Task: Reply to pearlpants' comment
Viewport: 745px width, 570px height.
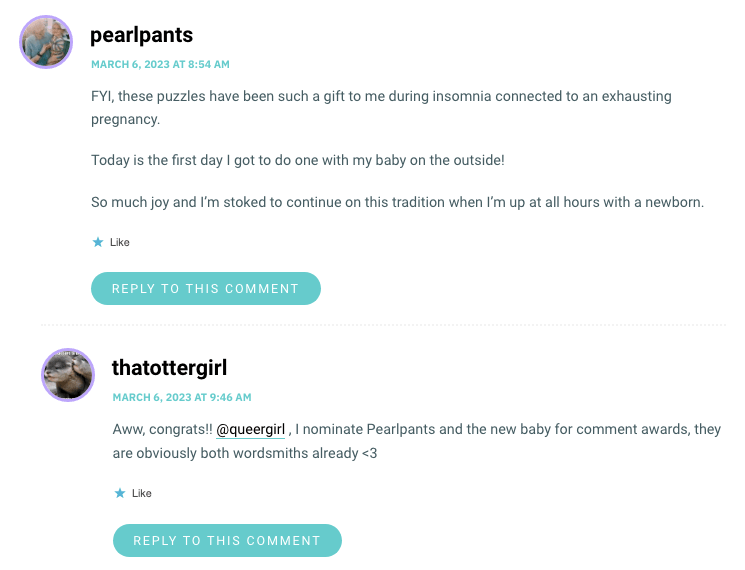Action: point(206,288)
